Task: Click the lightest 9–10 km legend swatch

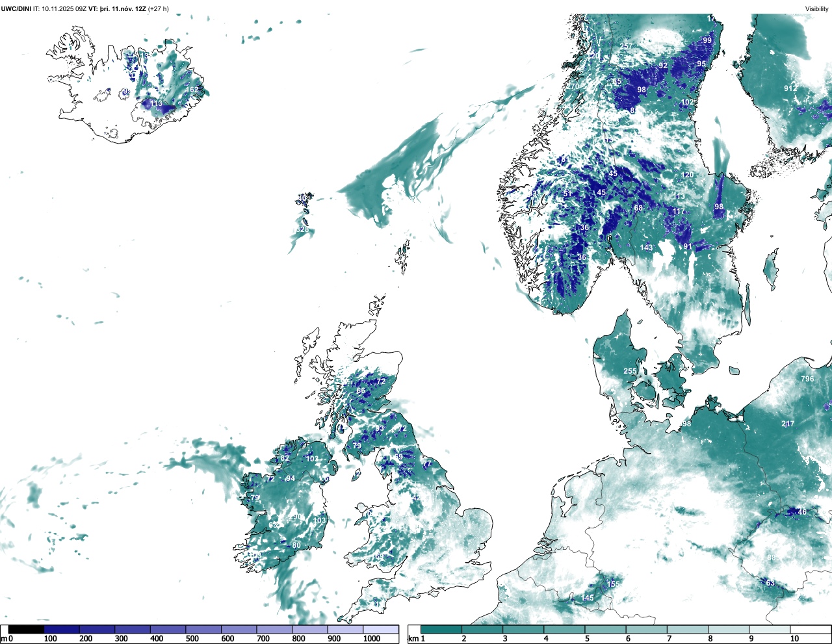Action: 770,629
